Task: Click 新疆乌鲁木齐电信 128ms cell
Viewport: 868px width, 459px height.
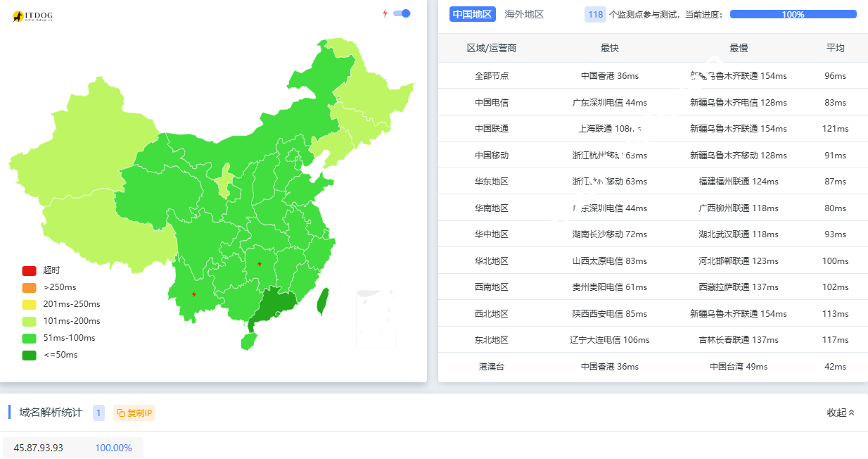Action: click(x=739, y=102)
